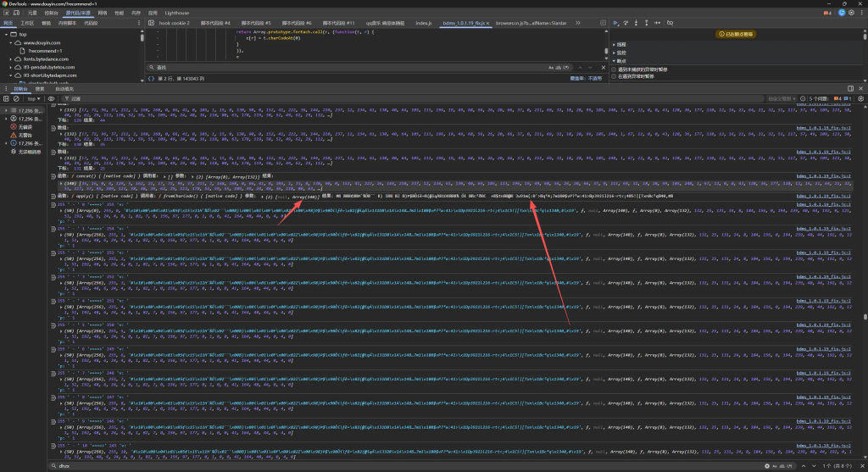This screenshot has height=472, width=868.
Task: Toggle the device toolbar icon
Action: pos(17,14)
